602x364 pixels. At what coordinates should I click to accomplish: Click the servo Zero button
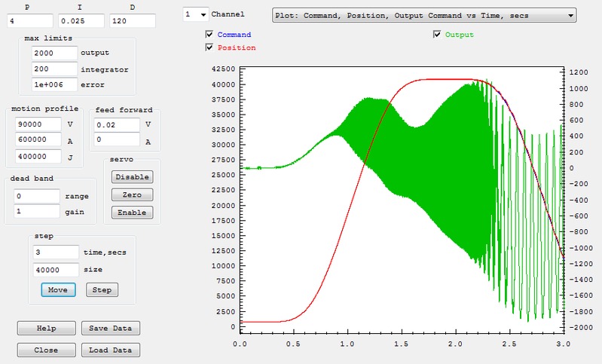coord(132,194)
